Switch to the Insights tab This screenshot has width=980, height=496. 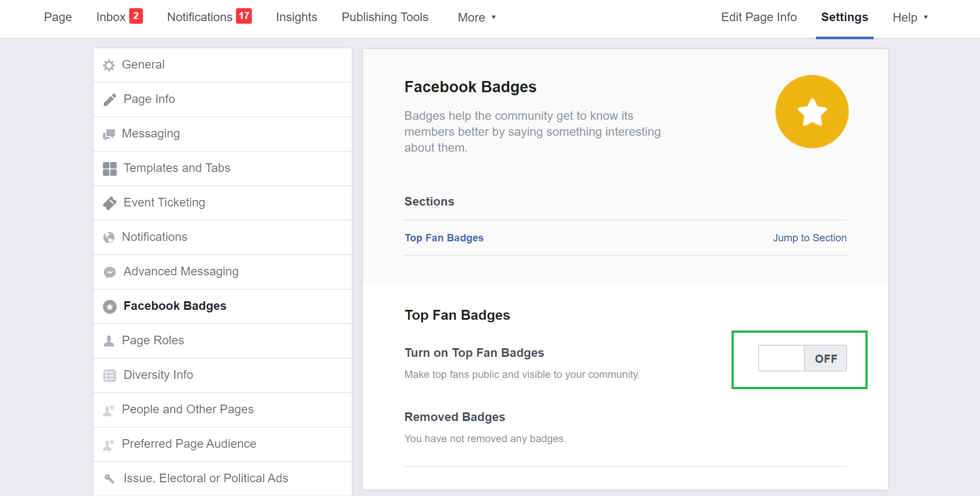(x=296, y=17)
